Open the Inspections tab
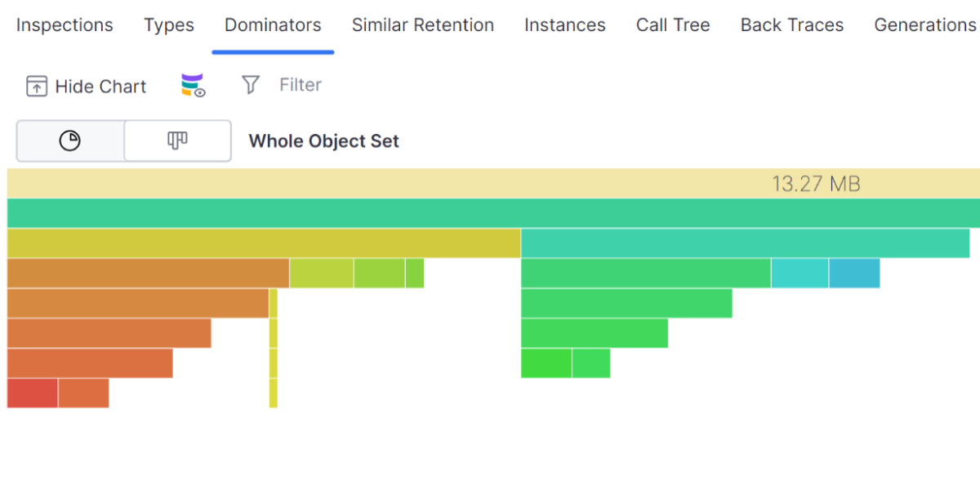980x490 pixels. pyautogui.click(x=65, y=25)
